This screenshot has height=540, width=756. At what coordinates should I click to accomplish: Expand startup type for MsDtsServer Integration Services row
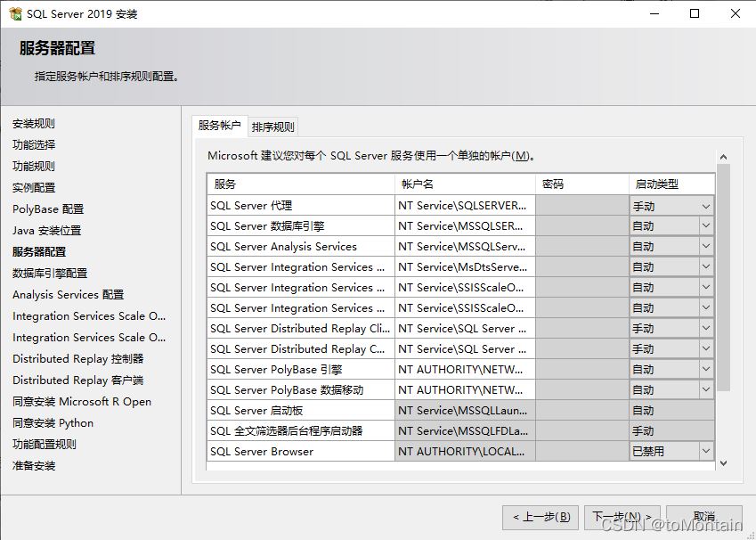coord(706,266)
